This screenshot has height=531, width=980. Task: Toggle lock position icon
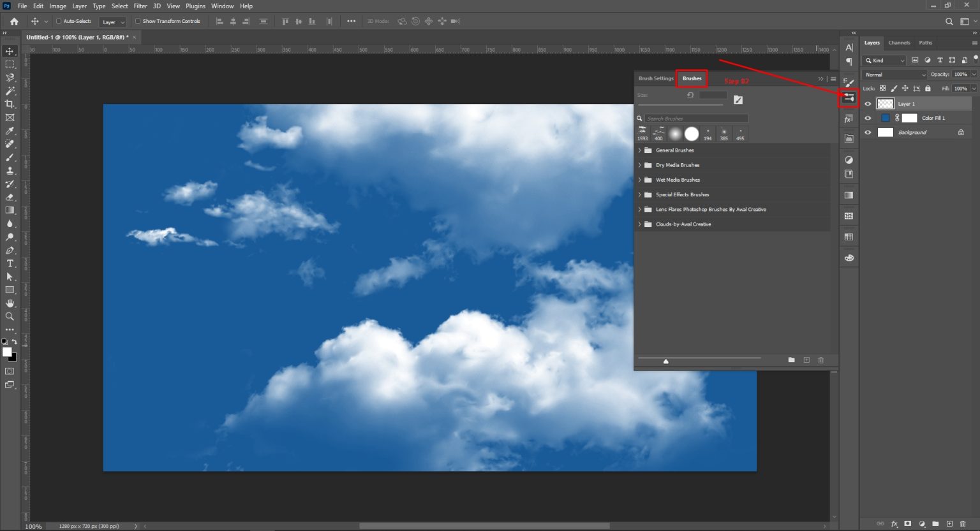[x=905, y=89]
